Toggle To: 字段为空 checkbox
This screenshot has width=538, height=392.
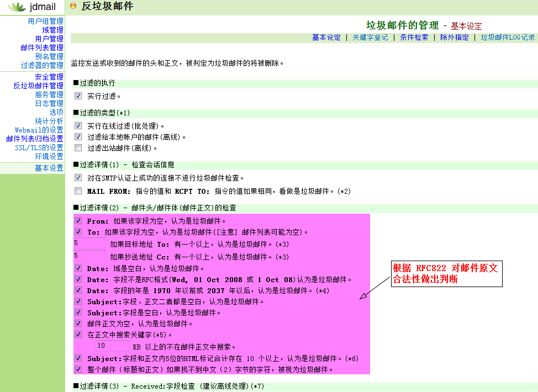78,231
